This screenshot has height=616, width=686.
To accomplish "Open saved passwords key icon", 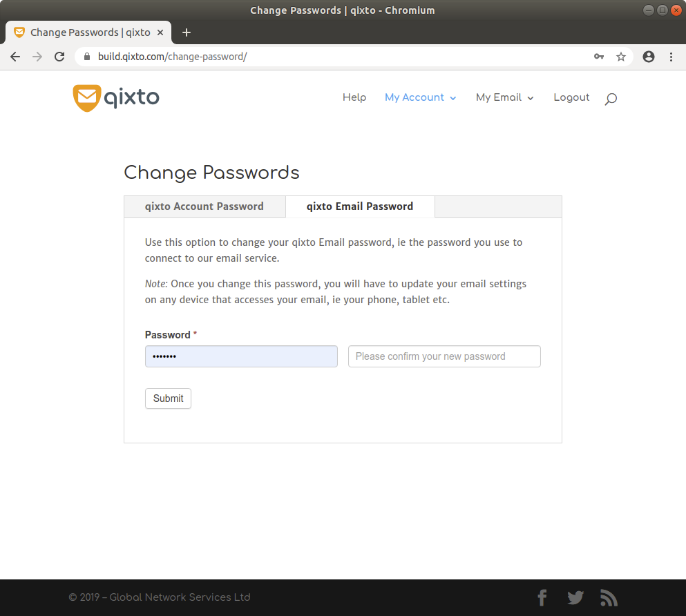I will (599, 57).
